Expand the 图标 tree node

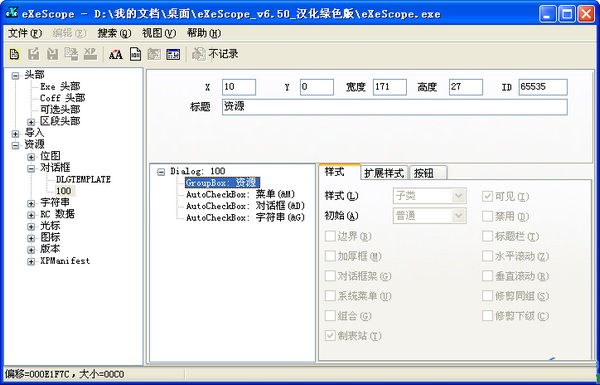(x=31, y=238)
